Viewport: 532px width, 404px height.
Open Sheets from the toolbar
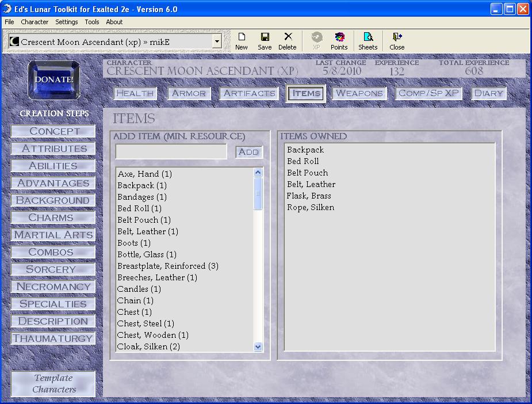[368, 41]
